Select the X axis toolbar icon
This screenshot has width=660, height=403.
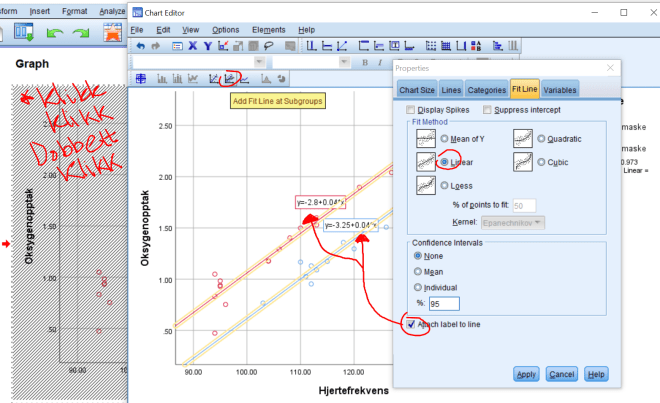click(x=193, y=45)
